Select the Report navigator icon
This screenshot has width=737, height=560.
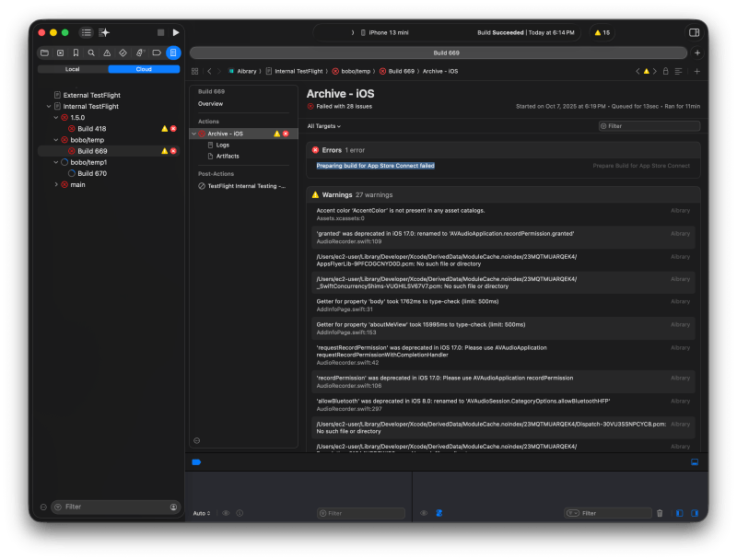coord(171,52)
